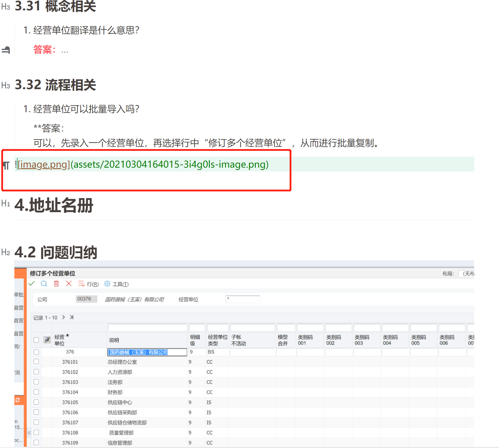Click the list block icon beside 答案
This screenshot has height=448, width=499.
click(x=6, y=50)
